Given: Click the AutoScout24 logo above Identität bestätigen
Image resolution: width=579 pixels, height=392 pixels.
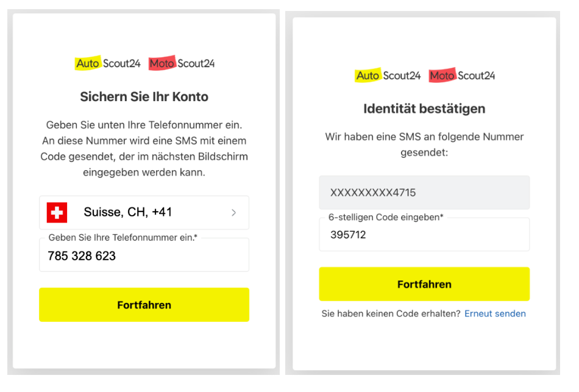Looking at the screenshot, I should coord(388,76).
